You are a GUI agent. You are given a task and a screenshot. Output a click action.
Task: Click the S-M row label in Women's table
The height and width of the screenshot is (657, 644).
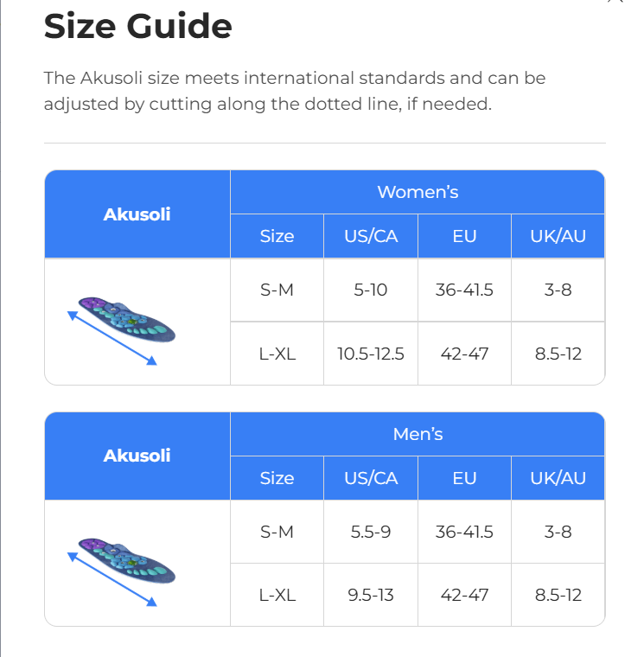pyautogui.click(x=277, y=290)
